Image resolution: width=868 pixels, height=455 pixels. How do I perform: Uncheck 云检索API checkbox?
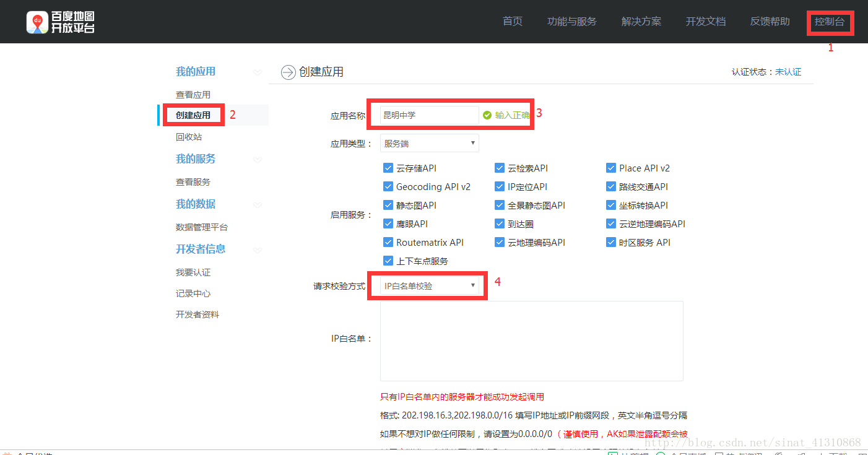[500, 168]
